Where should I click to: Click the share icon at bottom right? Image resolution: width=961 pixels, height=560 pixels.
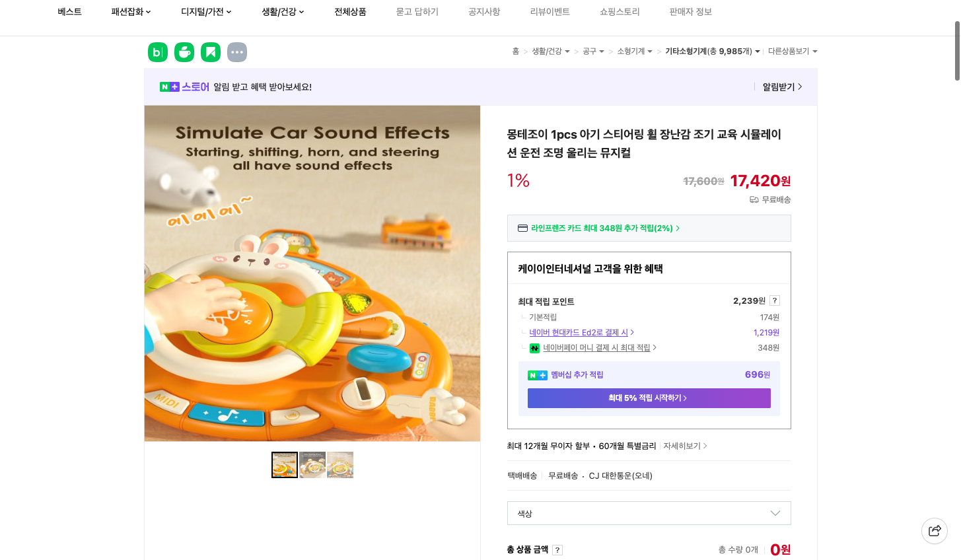tap(934, 530)
